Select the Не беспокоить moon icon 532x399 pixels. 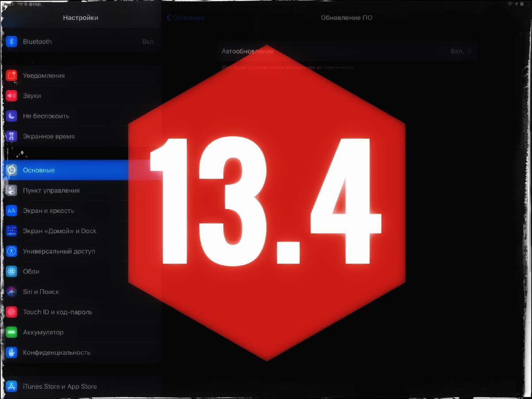tap(12, 116)
